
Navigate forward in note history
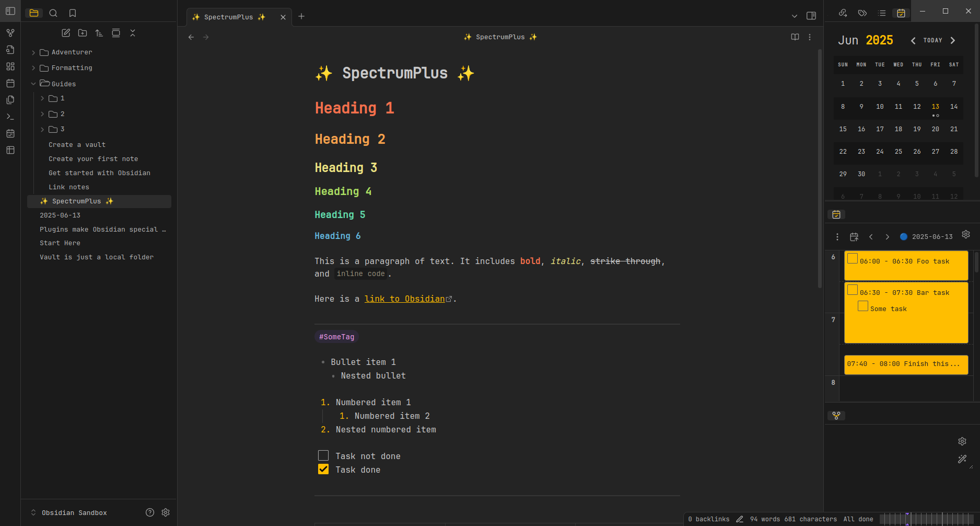pos(206,37)
